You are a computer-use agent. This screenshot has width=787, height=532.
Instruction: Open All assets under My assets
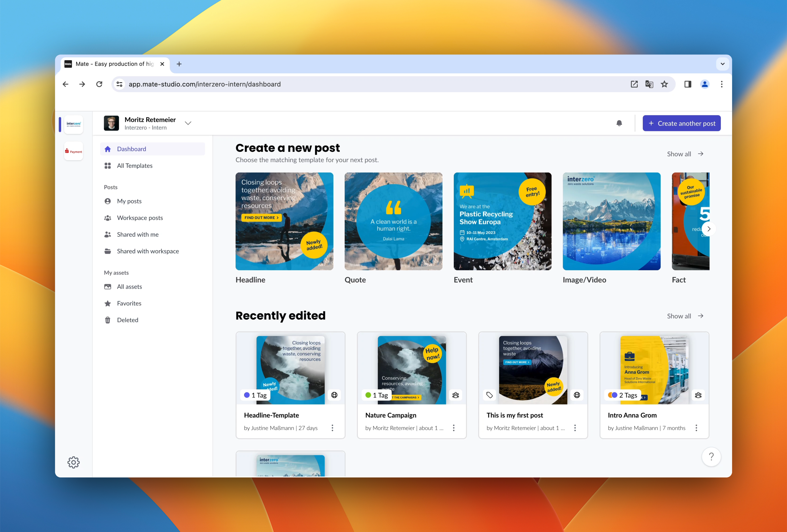point(129,286)
